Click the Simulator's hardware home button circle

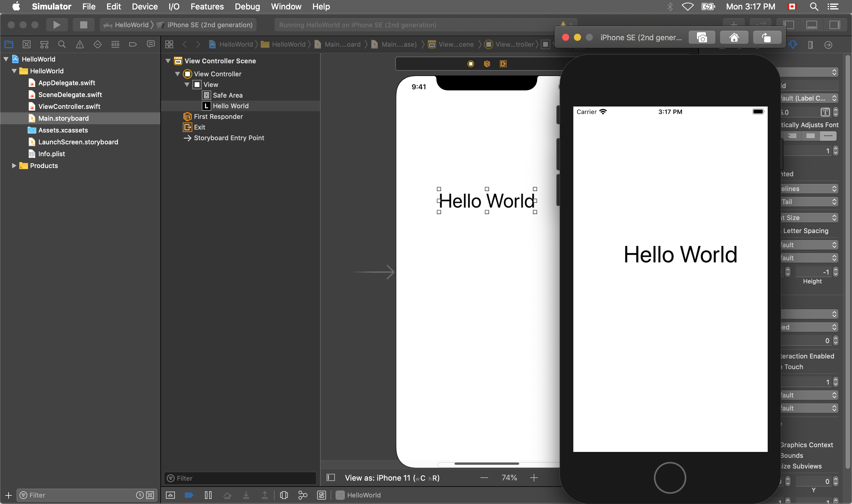[x=670, y=477]
